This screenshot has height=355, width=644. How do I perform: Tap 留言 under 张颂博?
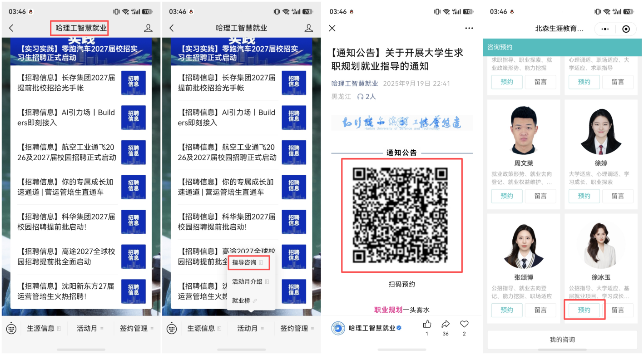(x=540, y=310)
